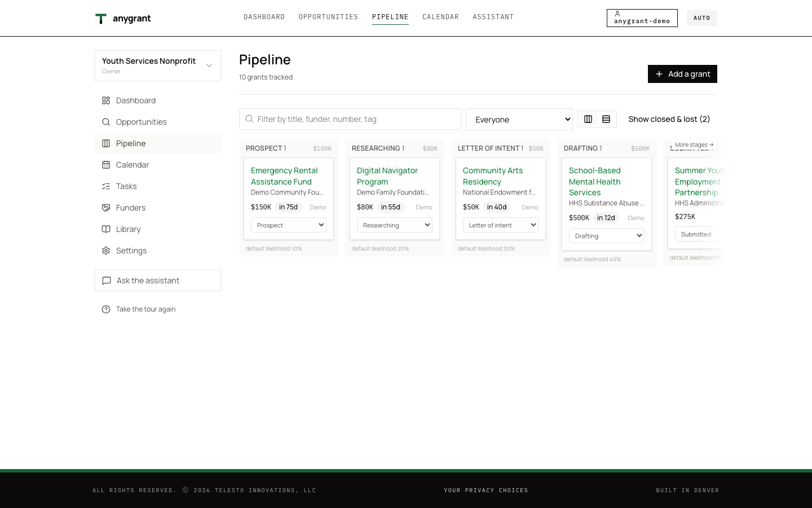
Task: Click the More stages button
Action: point(694,145)
